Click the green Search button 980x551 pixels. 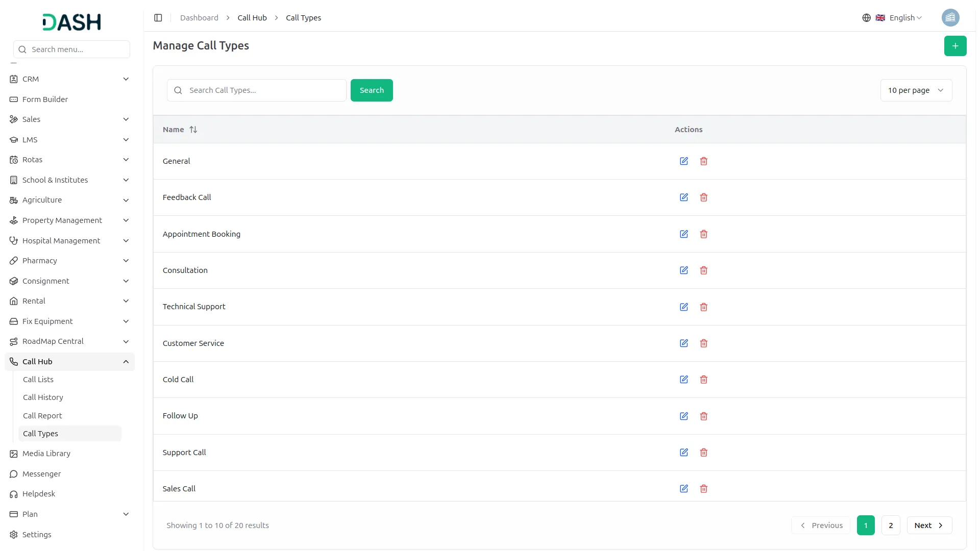click(x=372, y=90)
